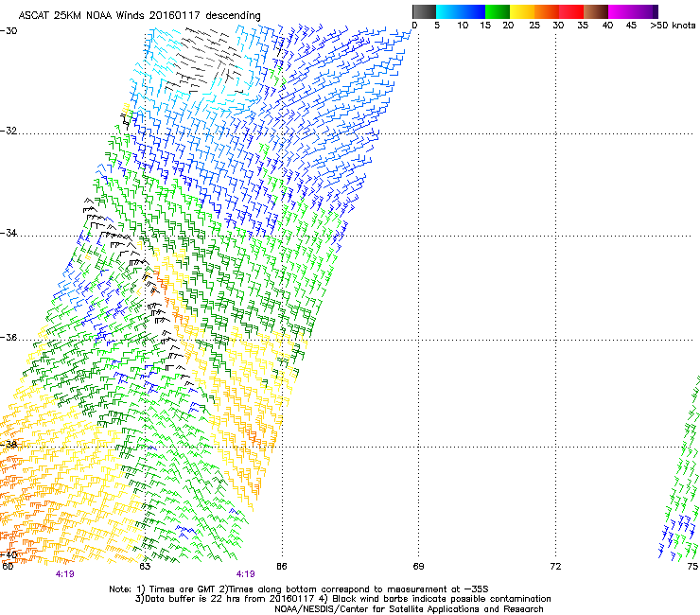
Task: Click the "NOAA/NESDIS/Center for Satellite Applications and Research" credit
Action: point(409,609)
